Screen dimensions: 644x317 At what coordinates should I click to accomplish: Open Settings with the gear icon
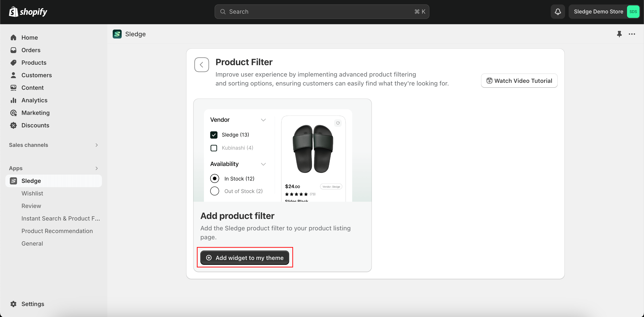13,304
